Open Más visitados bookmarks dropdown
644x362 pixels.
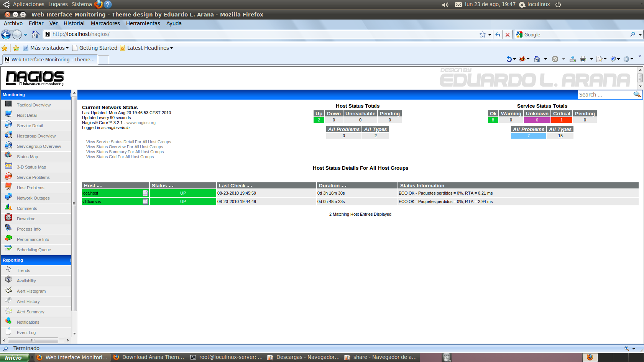(x=46, y=48)
